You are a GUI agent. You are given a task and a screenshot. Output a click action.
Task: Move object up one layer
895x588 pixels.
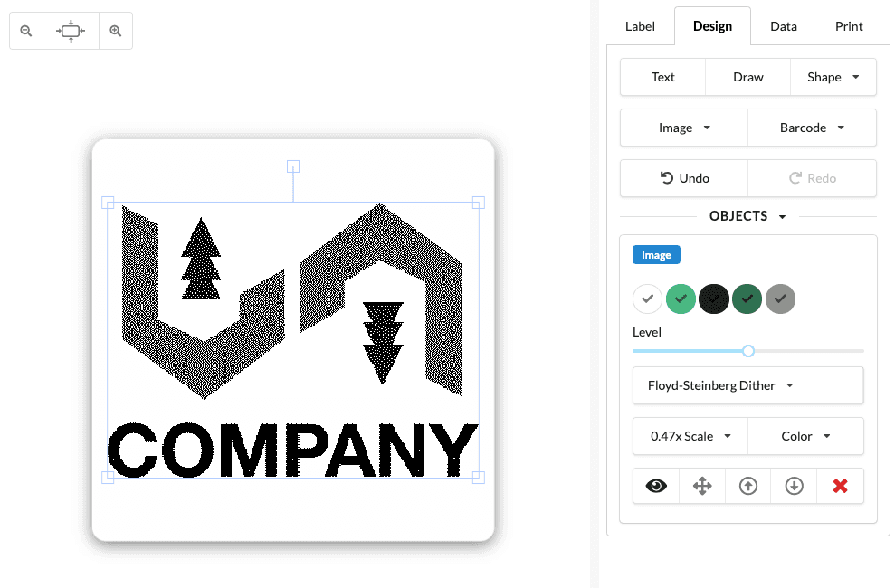point(748,486)
